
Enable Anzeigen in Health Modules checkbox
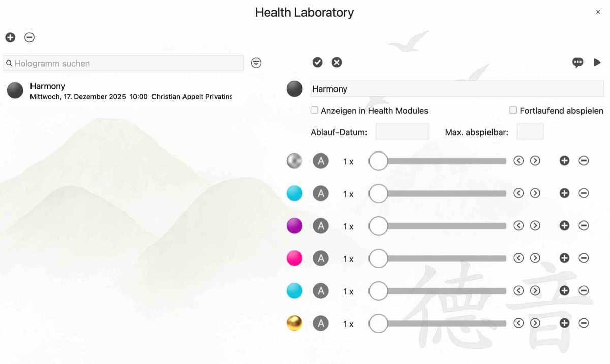[x=315, y=110]
